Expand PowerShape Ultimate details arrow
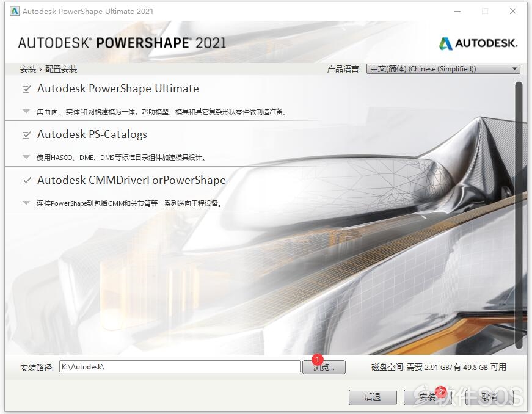The width and height of the screenshot is (532, 414). (x=26, y=111)
